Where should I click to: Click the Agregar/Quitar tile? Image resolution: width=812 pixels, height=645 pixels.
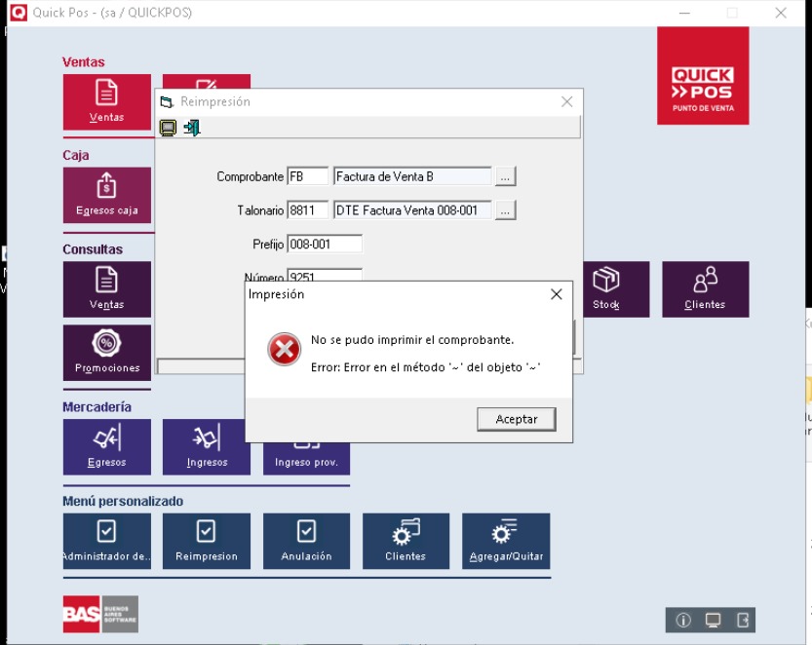tap(505, 541)
